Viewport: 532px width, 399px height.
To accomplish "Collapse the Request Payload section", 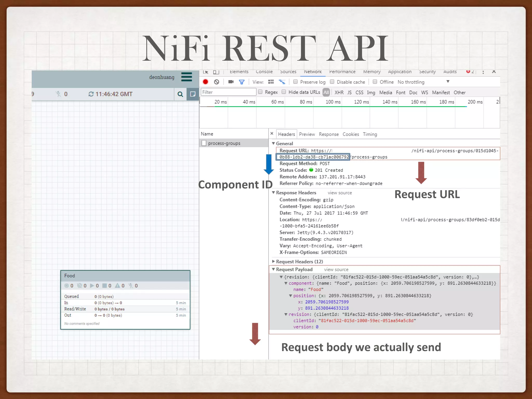I will pyautogui.click(x=273, y=269).
